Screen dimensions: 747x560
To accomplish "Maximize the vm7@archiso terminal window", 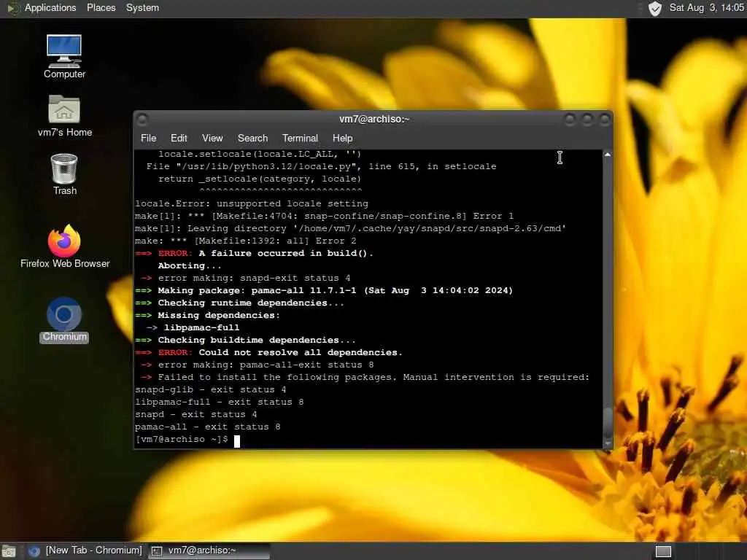I will pos(587,119).
